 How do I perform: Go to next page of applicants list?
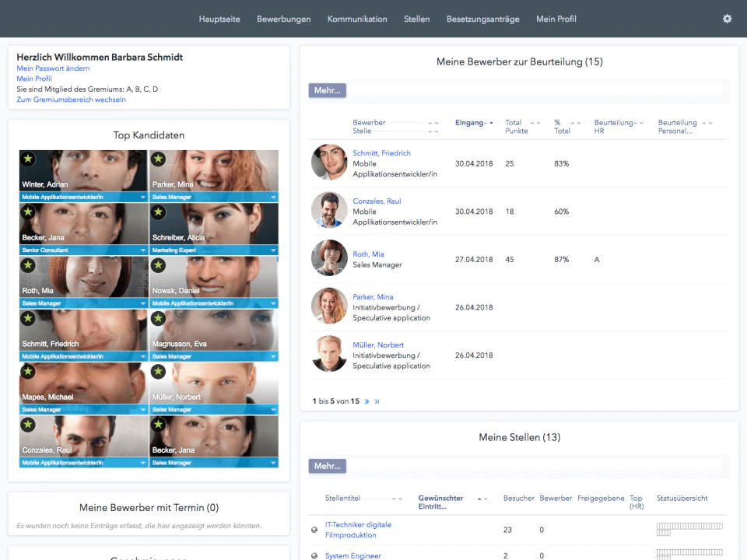pos(366,401)
